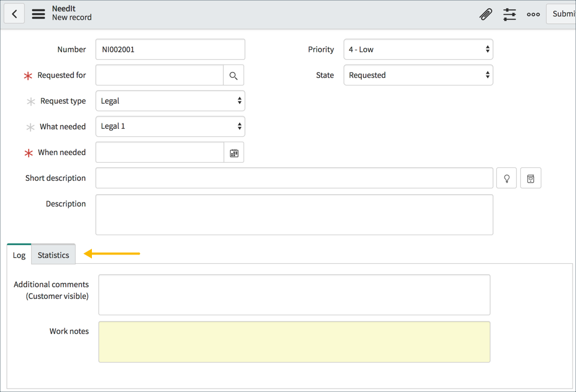Screen dimensions: 576x392
Task: Open the personalize form icon
Action: pos(509,13)
